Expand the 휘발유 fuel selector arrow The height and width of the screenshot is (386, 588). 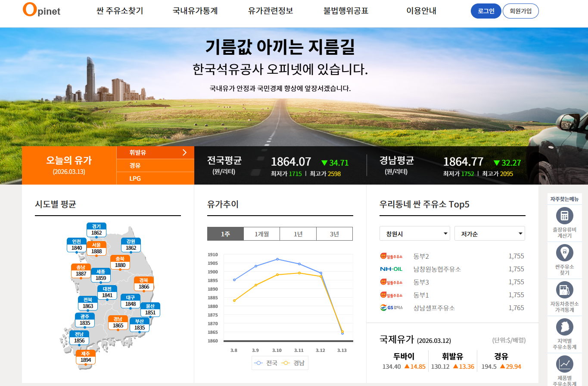(x=184, y=153)
